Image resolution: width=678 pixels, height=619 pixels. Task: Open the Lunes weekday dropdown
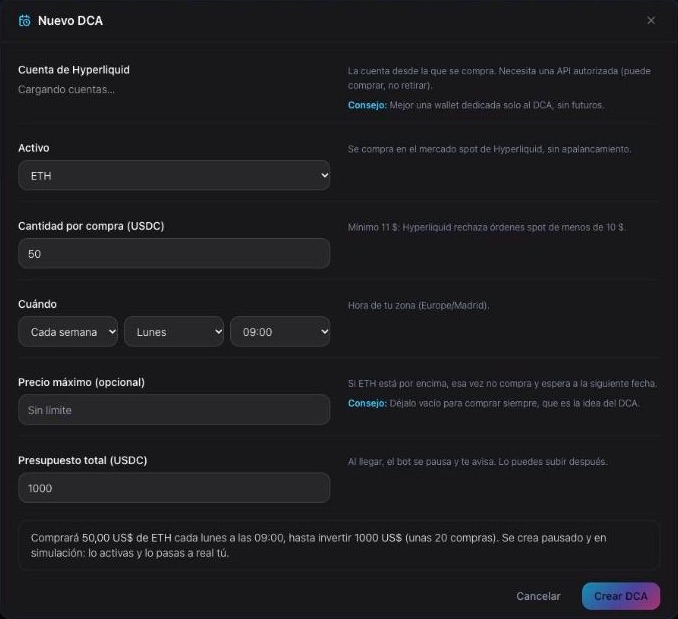tap(174, 332)
